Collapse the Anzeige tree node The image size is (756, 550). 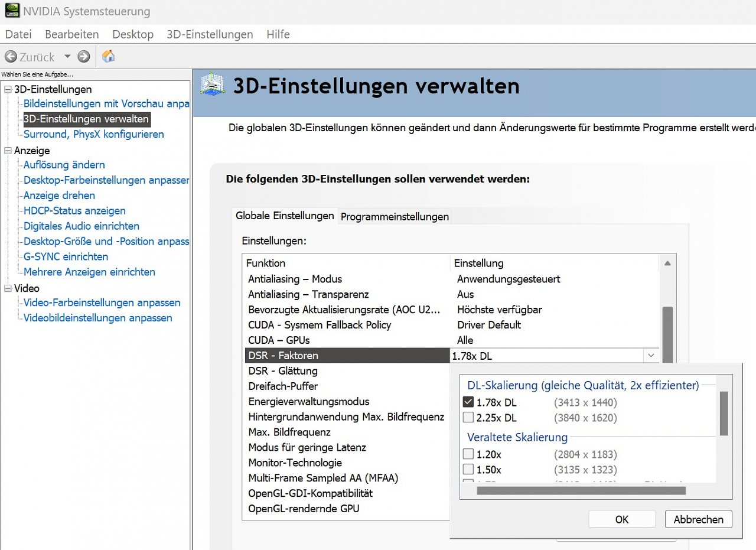coord(8,151)
